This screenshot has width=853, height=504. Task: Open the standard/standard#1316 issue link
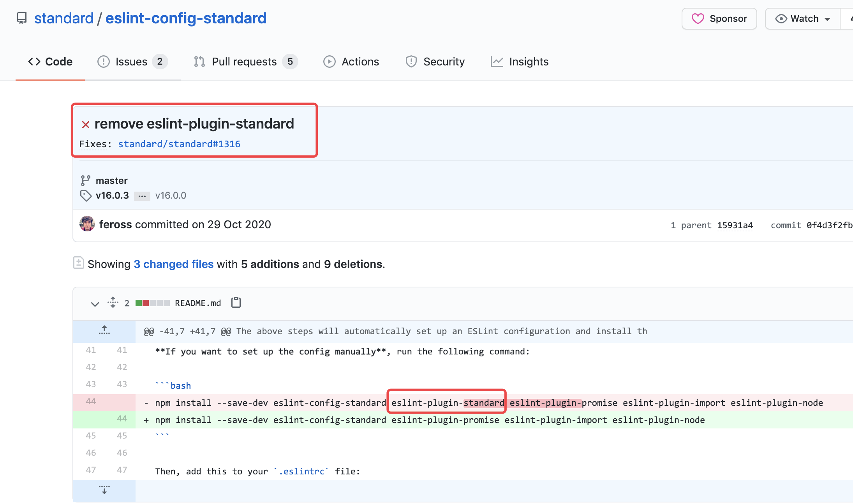tap(179, 144)
